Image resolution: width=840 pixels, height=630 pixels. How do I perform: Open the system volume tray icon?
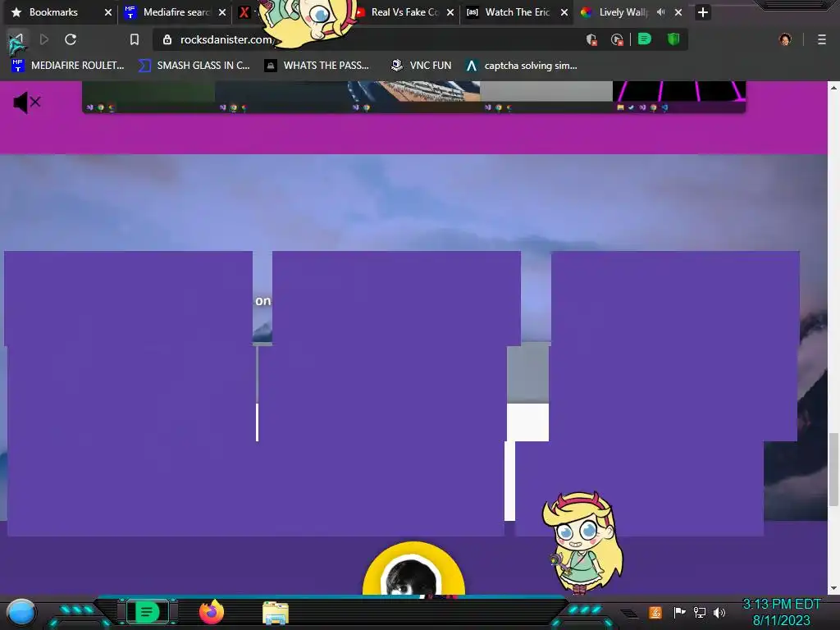(x=719, y=612)
